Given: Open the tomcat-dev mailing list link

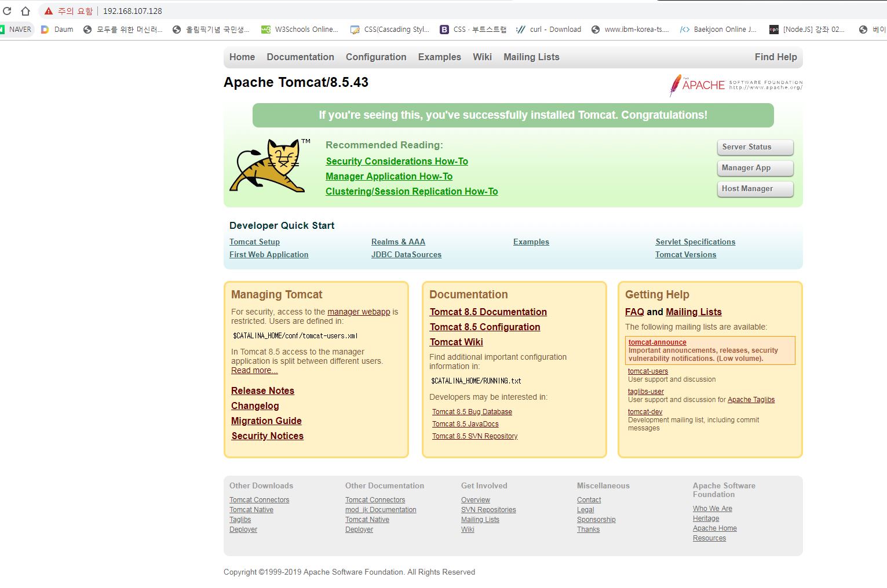Looking at the screenshot, I should click(645, 412).
